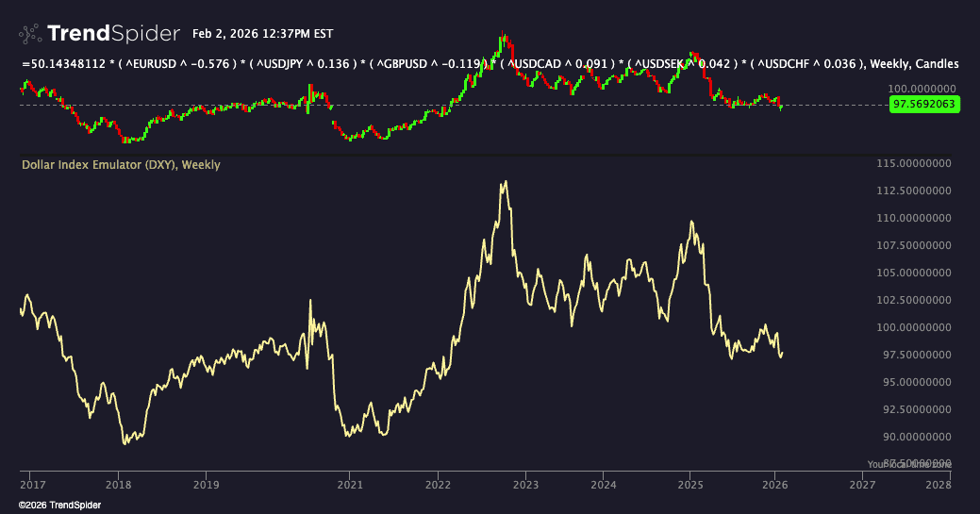Click the 2026 time axis label
The width and height of the screenshot is (980, 514).
[775, 485]
